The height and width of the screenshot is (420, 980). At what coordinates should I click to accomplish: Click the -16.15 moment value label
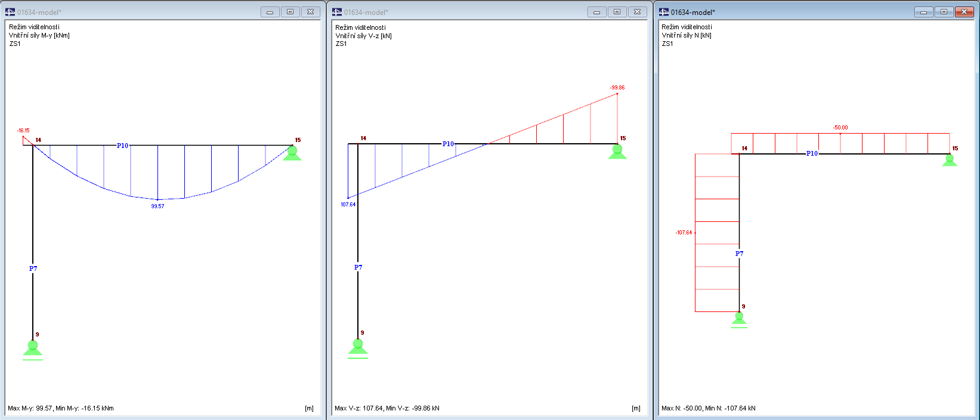23,131
